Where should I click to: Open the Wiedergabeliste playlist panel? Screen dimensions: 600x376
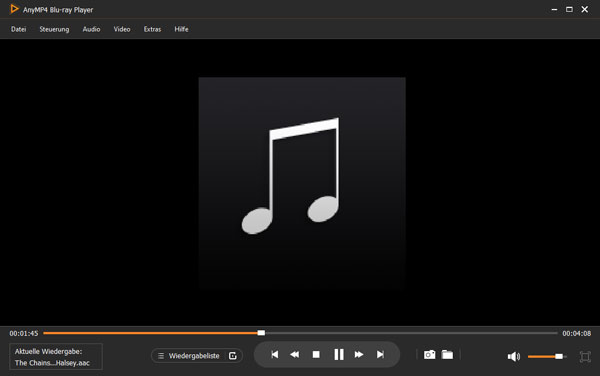pyautogui.click(x=189, y=356)
